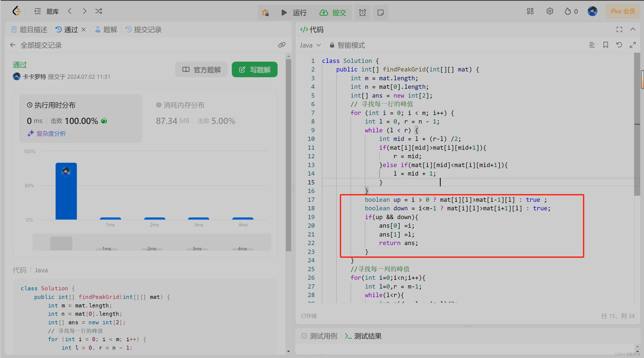
Task: Select 执行用时分布 runtime card
Action: point(81,118)
